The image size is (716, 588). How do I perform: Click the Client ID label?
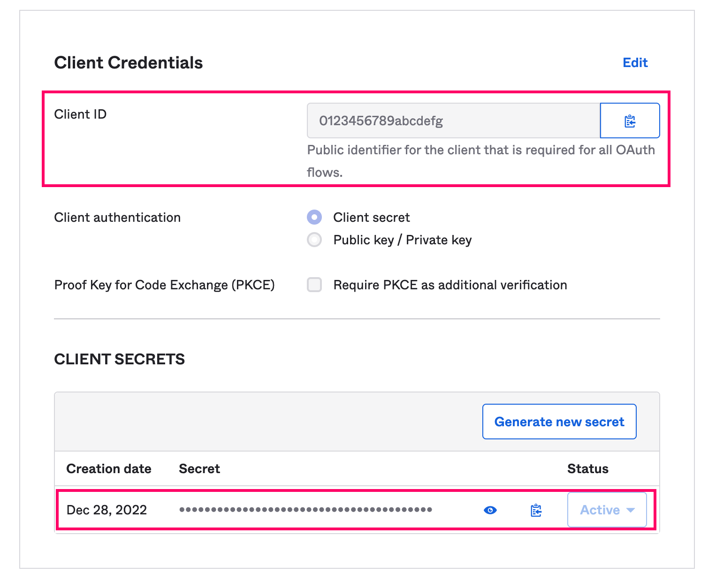81,114
